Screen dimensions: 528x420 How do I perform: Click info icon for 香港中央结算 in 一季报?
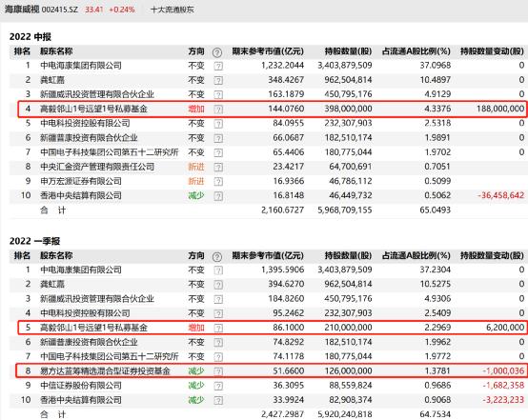point(218,400)
